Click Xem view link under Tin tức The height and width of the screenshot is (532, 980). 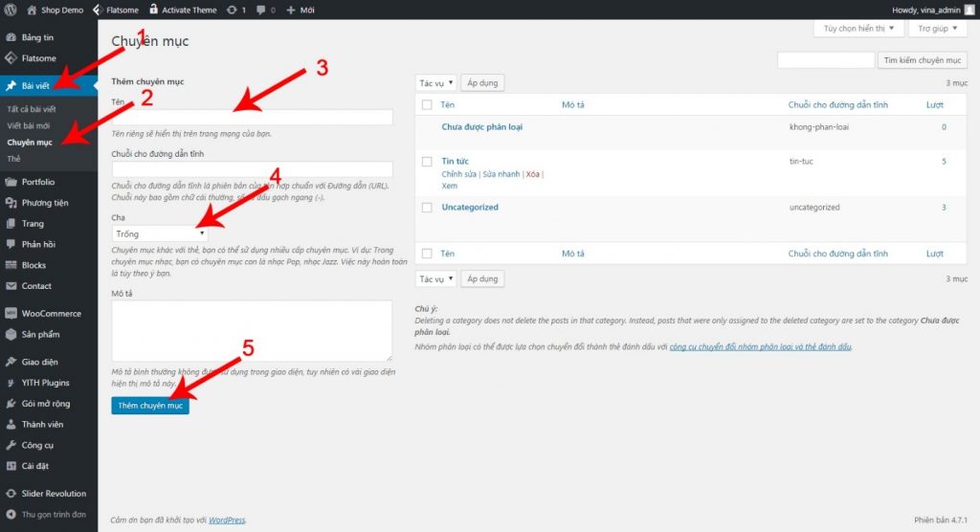450,186
